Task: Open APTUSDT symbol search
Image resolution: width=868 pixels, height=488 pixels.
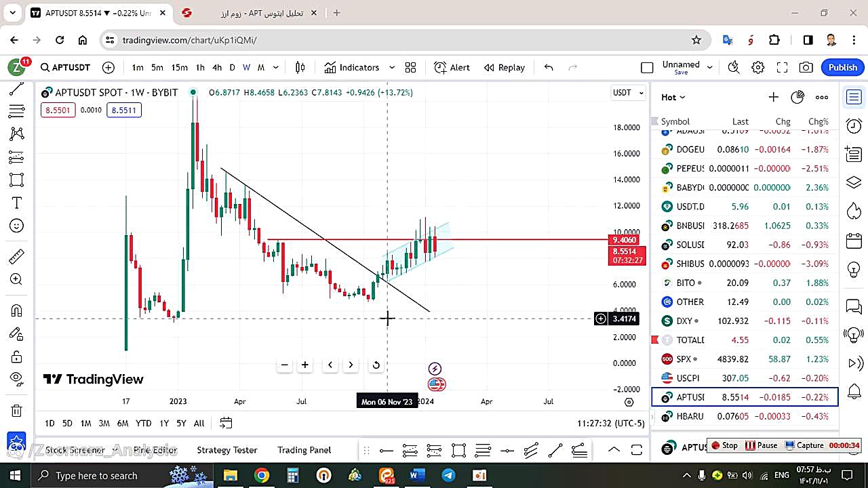Action: [65, 67]
